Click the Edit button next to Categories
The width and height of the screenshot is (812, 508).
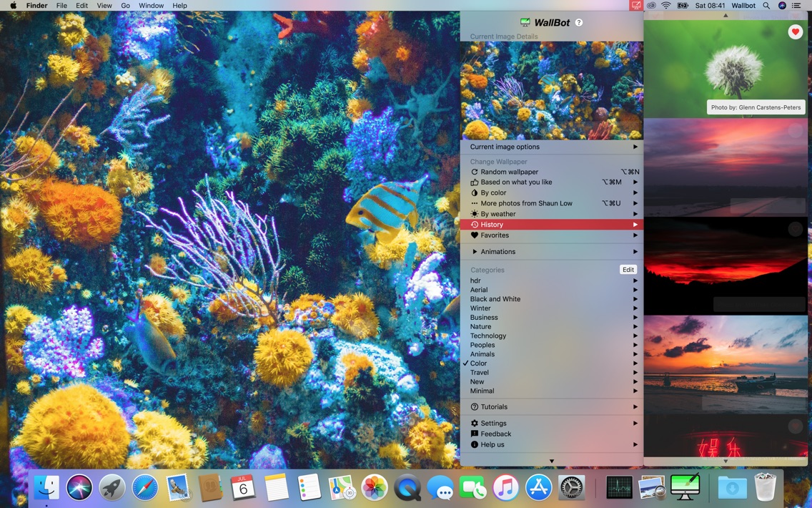pos(628,270)
